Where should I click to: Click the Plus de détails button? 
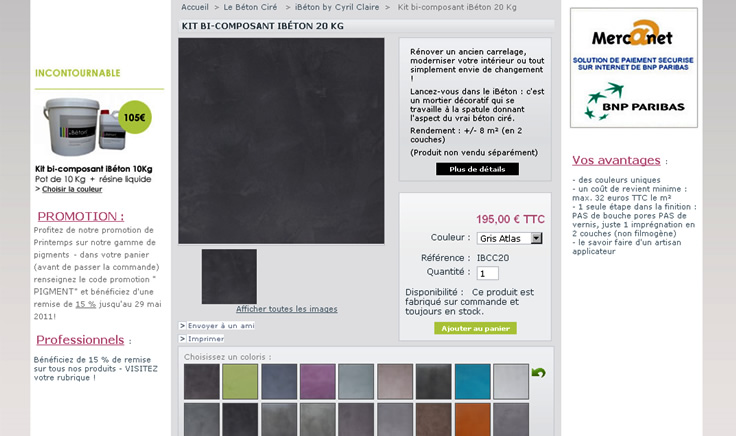(x=477, y=169)
